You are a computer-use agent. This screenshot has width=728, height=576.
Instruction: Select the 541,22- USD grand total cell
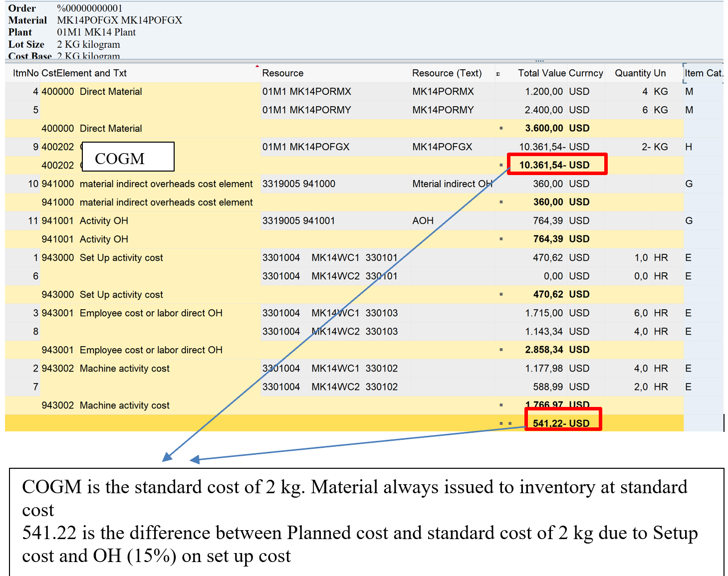coord(562,423)
